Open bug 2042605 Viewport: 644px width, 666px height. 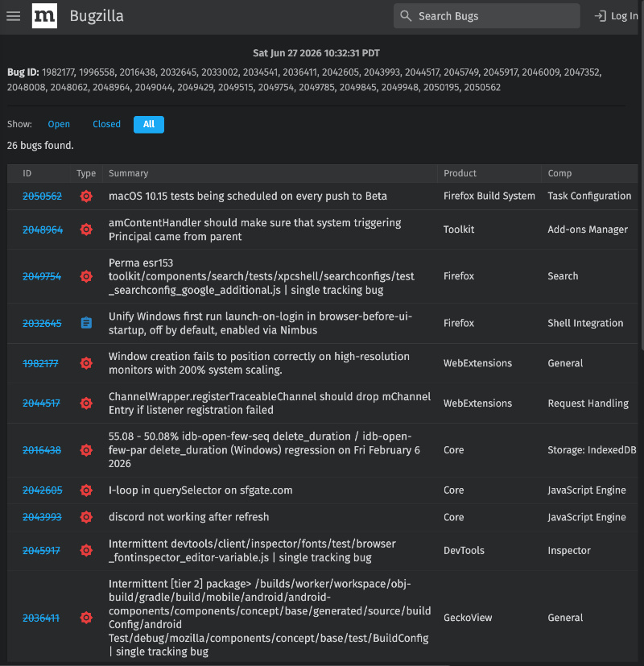tap(43, 490)
